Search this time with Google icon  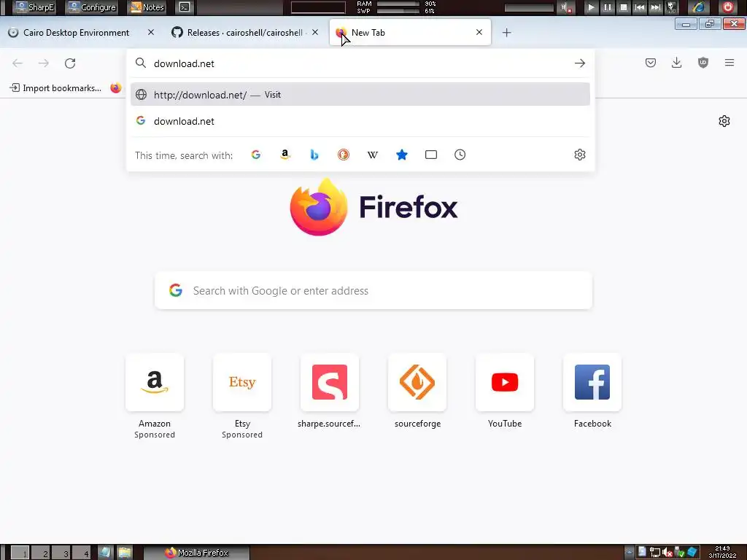(256, 155)
